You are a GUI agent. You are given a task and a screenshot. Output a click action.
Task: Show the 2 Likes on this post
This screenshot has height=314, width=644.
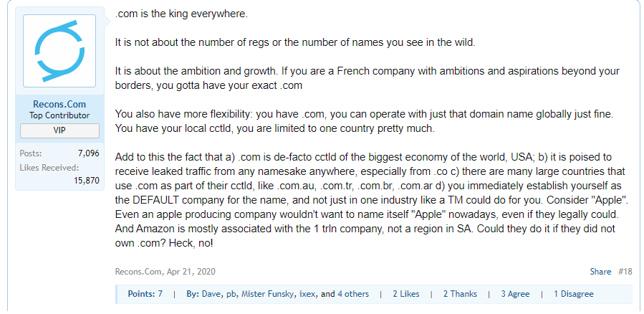pyautogui.click(x=405, y=294)
